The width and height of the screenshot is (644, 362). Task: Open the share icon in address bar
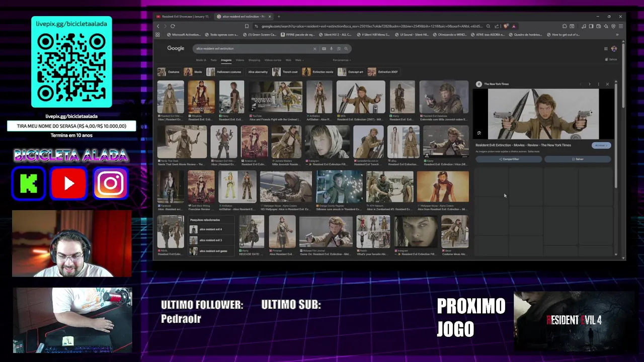[x=497, y=26]
